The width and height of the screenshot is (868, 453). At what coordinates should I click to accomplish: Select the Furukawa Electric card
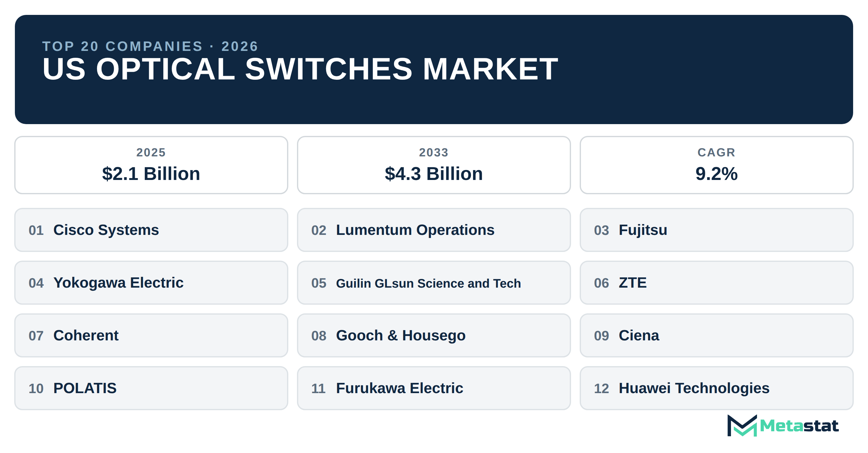(434, 388)
